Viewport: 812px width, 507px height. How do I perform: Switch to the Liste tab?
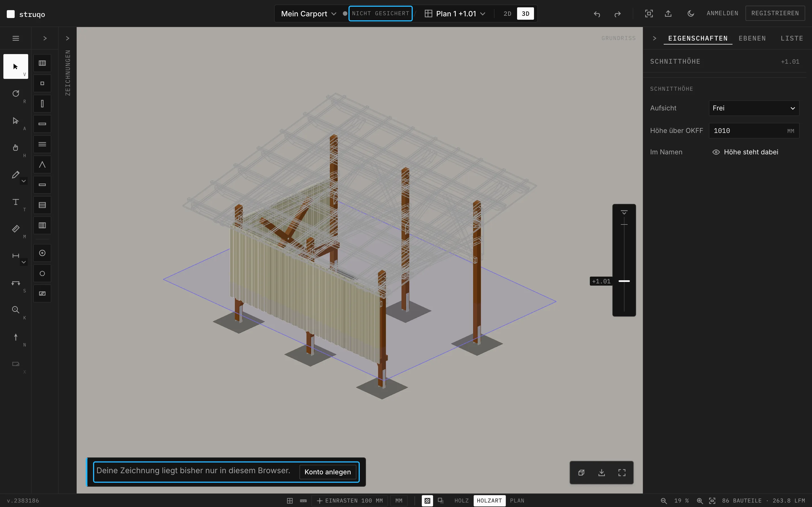pyautogui.click(x=791, y=38)
